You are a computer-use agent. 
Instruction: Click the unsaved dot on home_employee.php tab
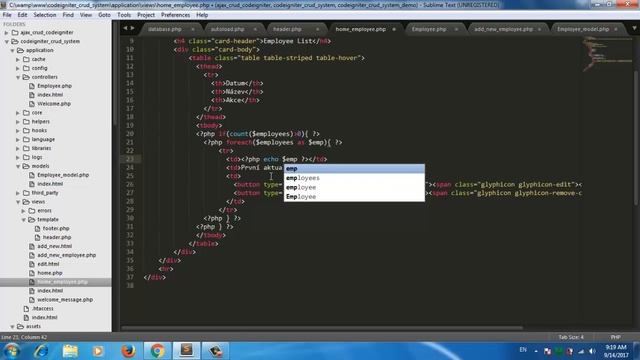pyautogui.click(x=394, y=29)
